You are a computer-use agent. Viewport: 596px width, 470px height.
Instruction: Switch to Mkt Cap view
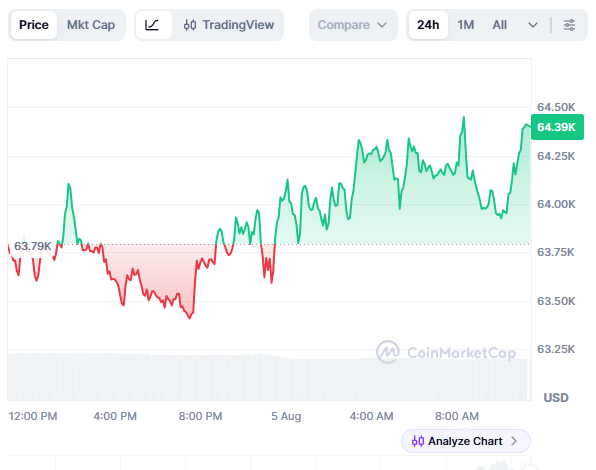pos(91,25)
